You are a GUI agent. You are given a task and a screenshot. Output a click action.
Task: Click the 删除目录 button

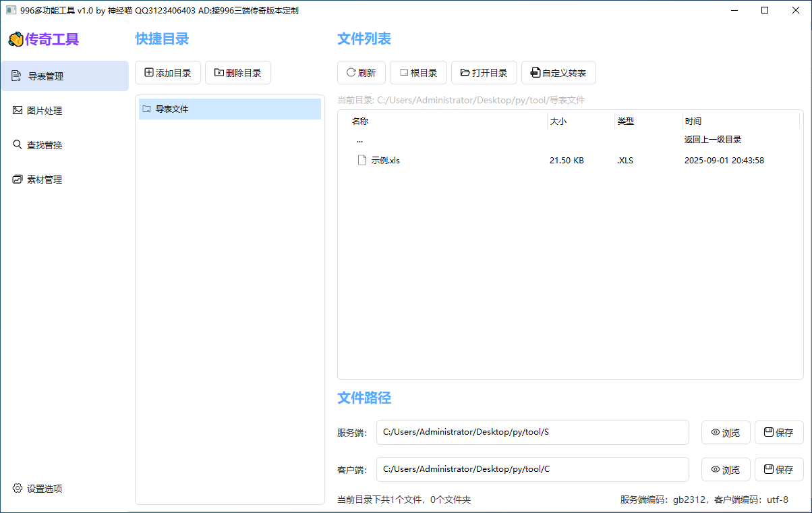(238, 73)
